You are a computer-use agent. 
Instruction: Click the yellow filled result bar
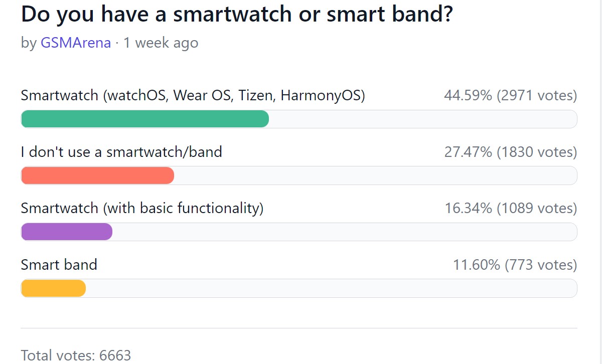tap(53, 288)
